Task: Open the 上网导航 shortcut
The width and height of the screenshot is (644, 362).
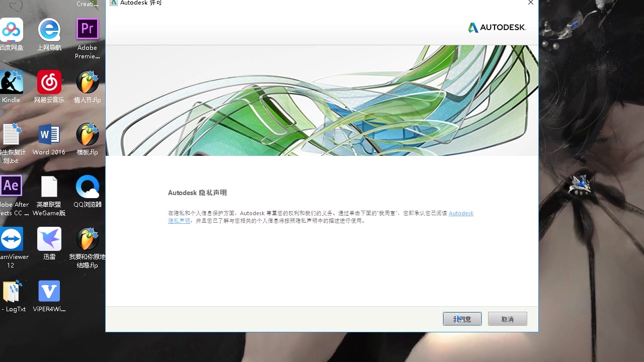Action: click(x=49, y=29)
